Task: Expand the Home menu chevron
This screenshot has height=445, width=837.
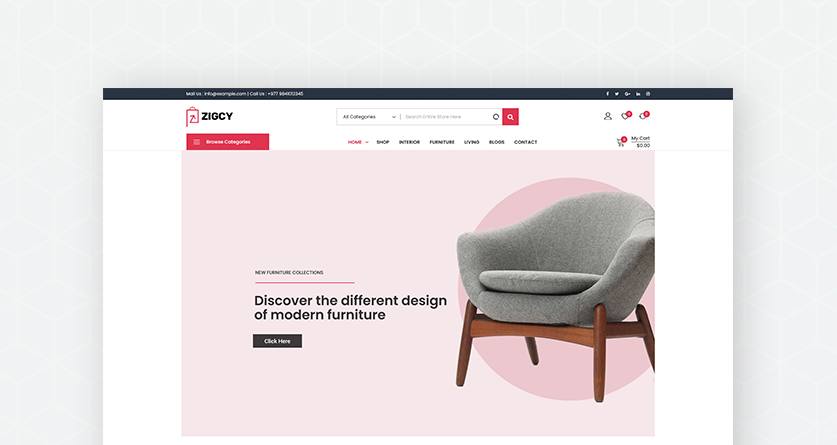Action: 367,142
